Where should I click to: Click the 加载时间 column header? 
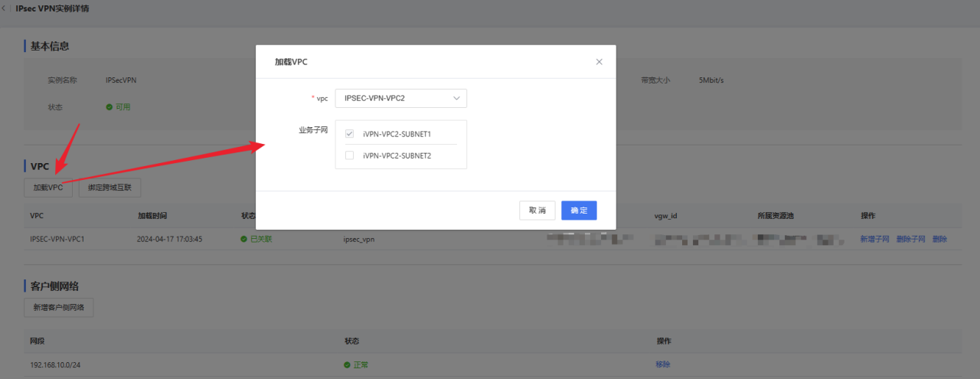pyautogui.click(x=152, y=216)
